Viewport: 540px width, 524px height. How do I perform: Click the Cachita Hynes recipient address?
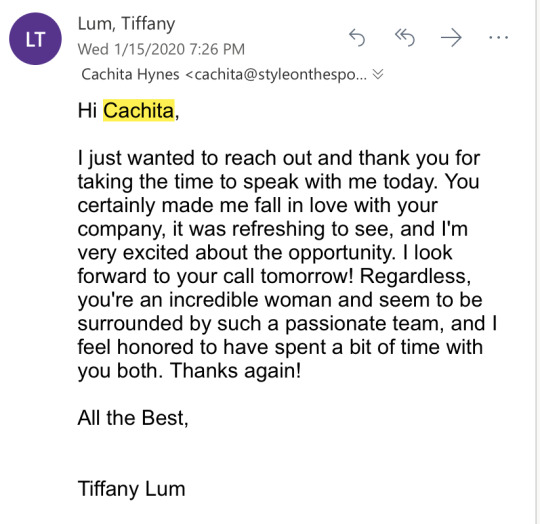point(224,74)
